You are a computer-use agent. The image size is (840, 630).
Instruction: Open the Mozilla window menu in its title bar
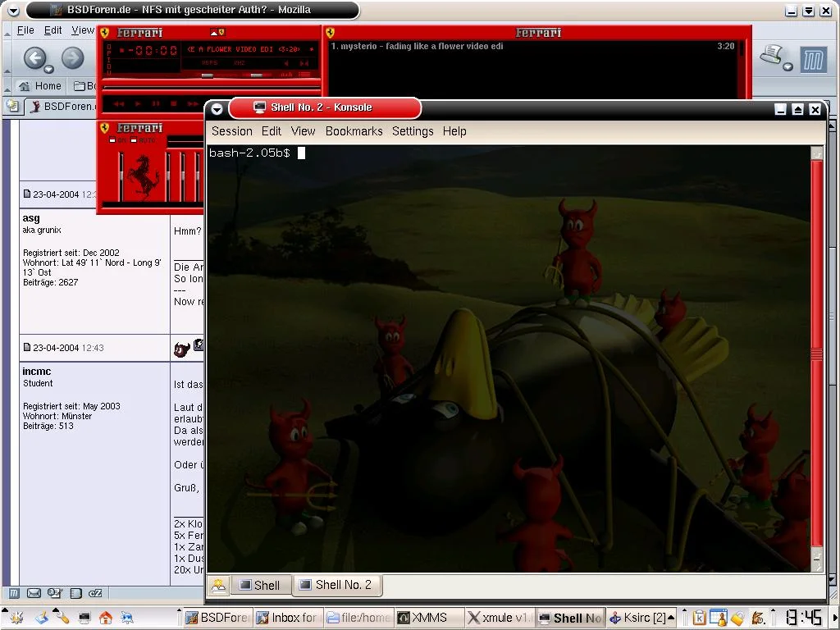(x=14, y=10)
